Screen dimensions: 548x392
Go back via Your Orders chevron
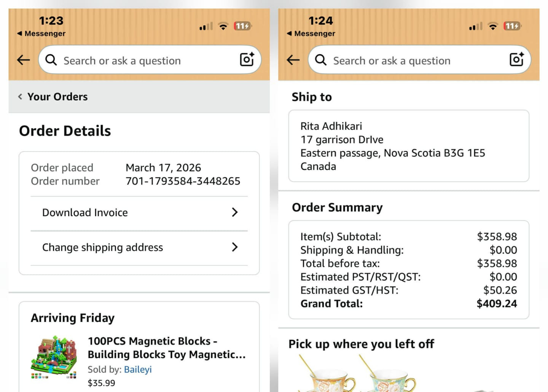pos(20,97)
